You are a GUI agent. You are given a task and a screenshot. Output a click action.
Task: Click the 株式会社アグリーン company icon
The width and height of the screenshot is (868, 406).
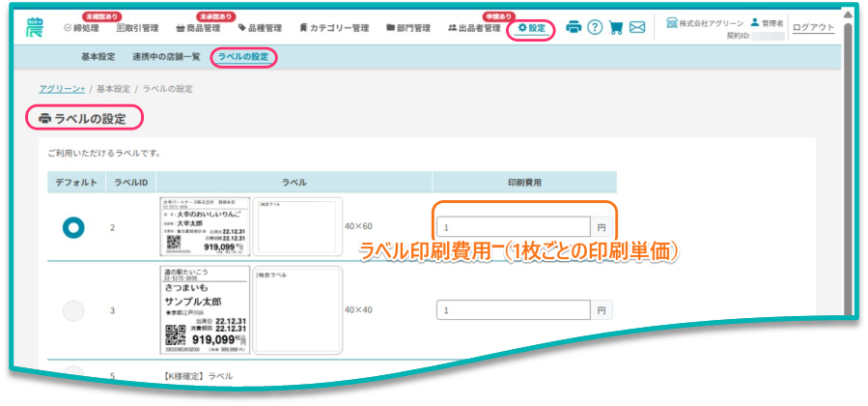(672, 22)
